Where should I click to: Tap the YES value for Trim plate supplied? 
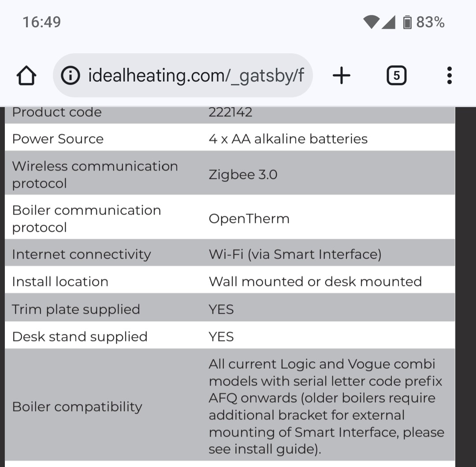[221, 309]
